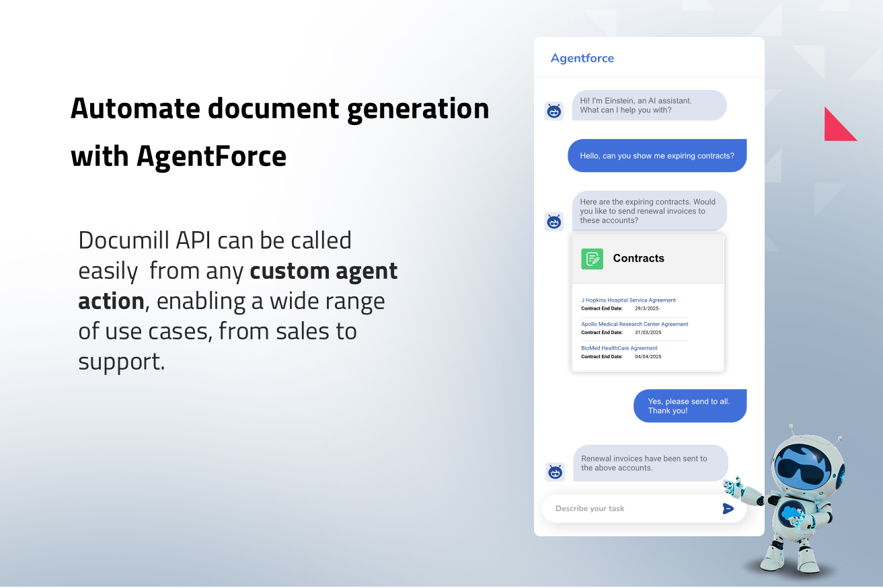Focus the 'Describe your task' input field

coord(644,509)
